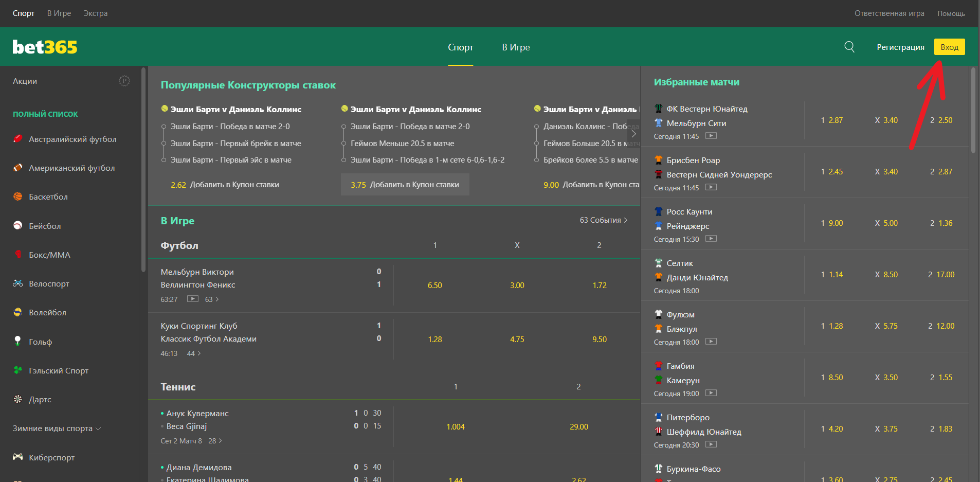
Task: Open the Футбол section heading
Action: 179,246
